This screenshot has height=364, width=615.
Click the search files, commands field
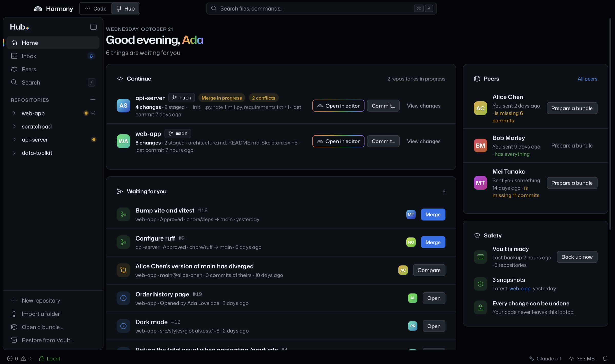click(321, 8)
